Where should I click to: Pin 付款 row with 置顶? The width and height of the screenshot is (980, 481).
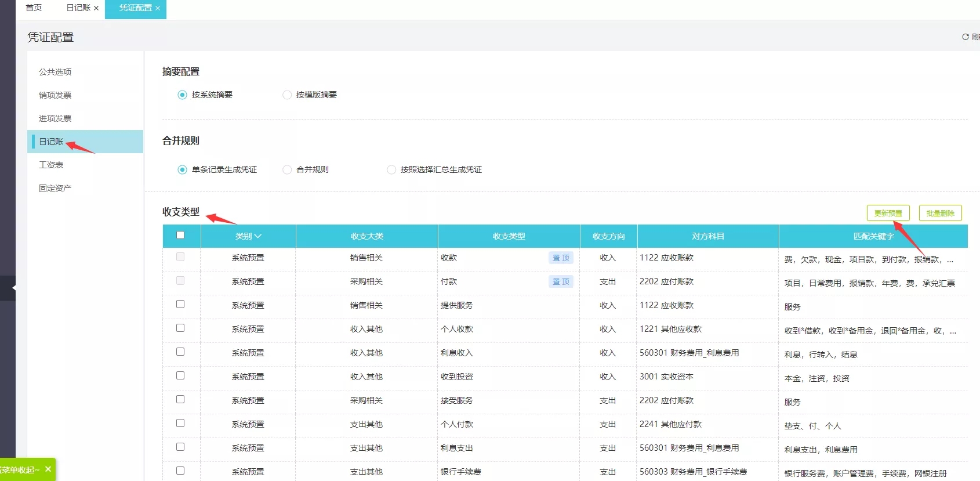561,281
